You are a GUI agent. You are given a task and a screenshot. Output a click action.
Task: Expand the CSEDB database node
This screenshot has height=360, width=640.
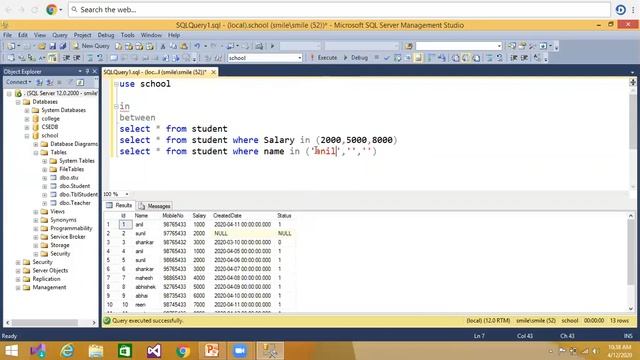[27, 127]
